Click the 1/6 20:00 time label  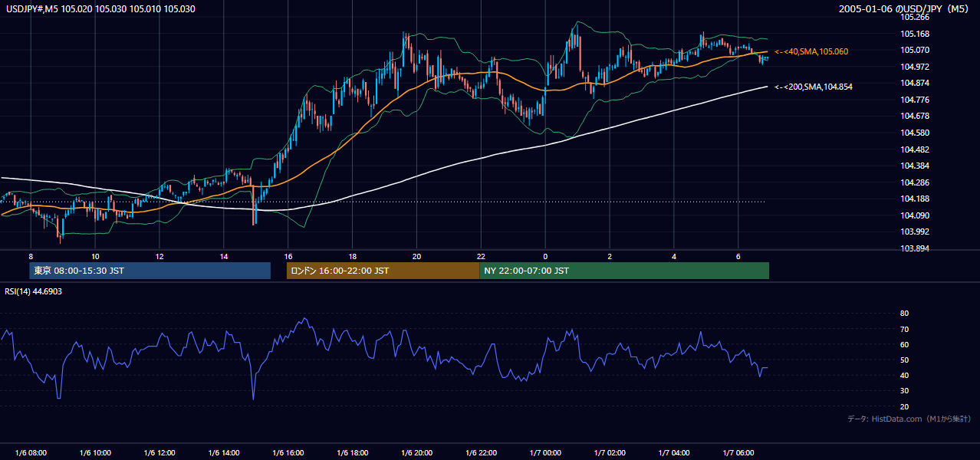click(x=416, y=452)
